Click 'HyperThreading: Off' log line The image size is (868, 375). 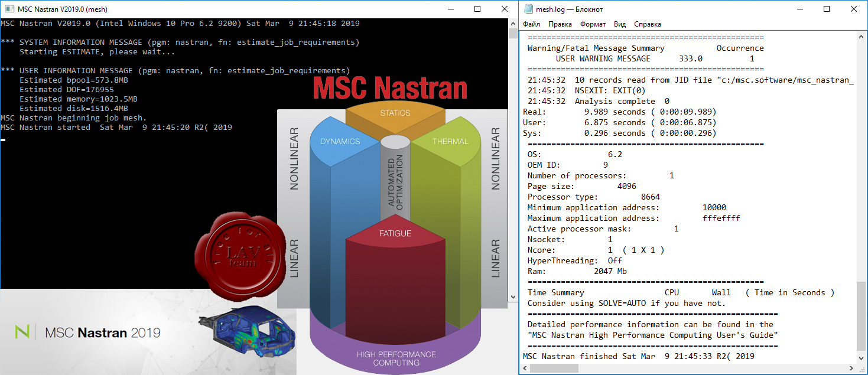click(575, 260)
